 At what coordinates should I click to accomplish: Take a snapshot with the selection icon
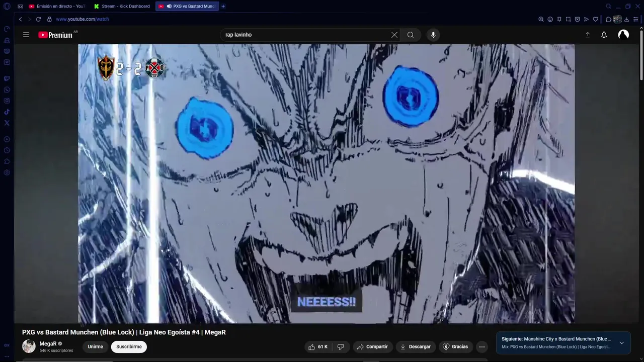[568, 19]
